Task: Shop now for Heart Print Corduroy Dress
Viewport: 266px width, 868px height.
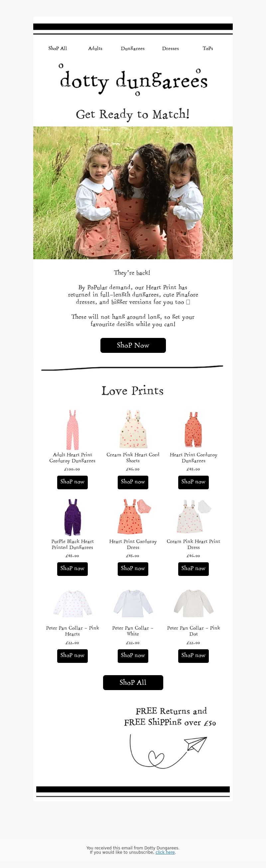Action: click(x=133, y=569)
